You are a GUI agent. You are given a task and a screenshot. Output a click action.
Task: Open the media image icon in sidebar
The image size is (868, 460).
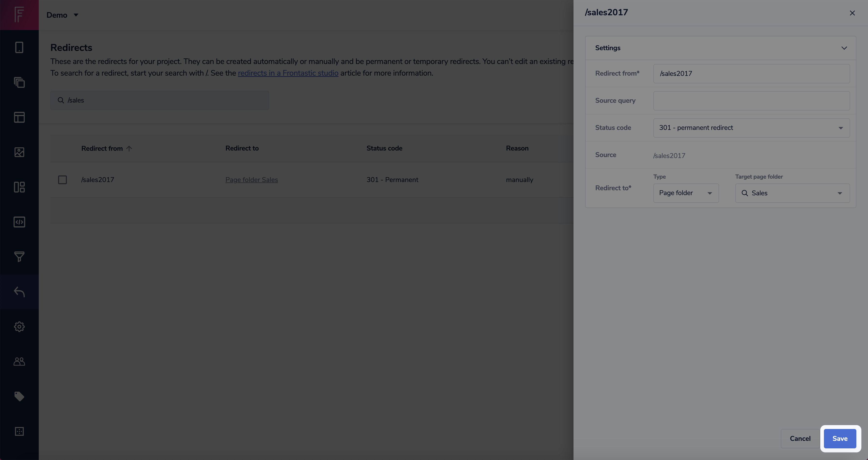pyautogui.click(x=19, y=152)
